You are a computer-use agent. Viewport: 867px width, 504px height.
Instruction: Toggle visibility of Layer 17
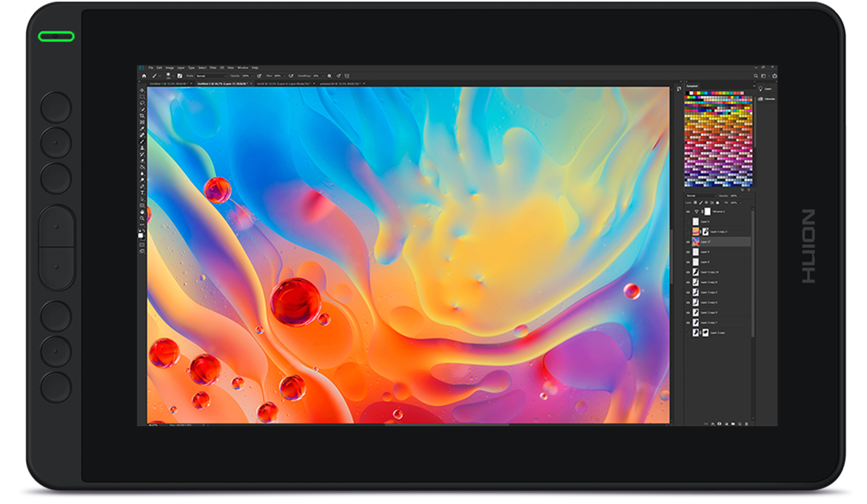(x=689, y=242)
